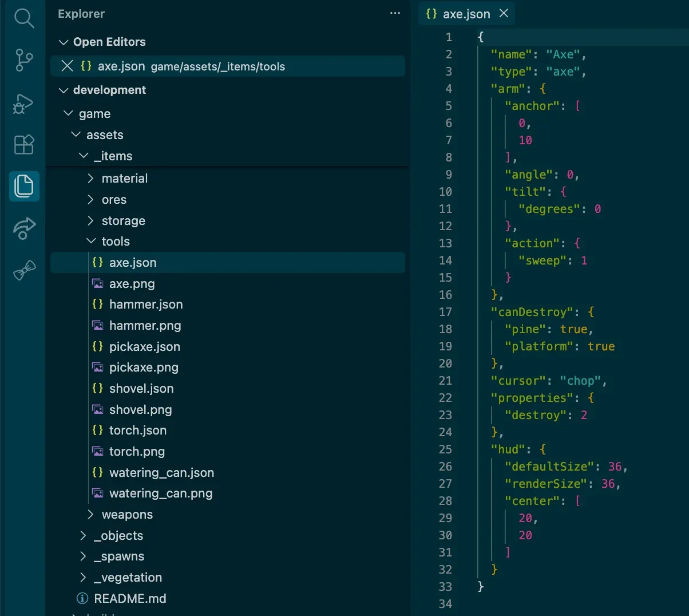The image size is (689, 616).
Task: Expand the material folder
Action: [x=90, y=178]
